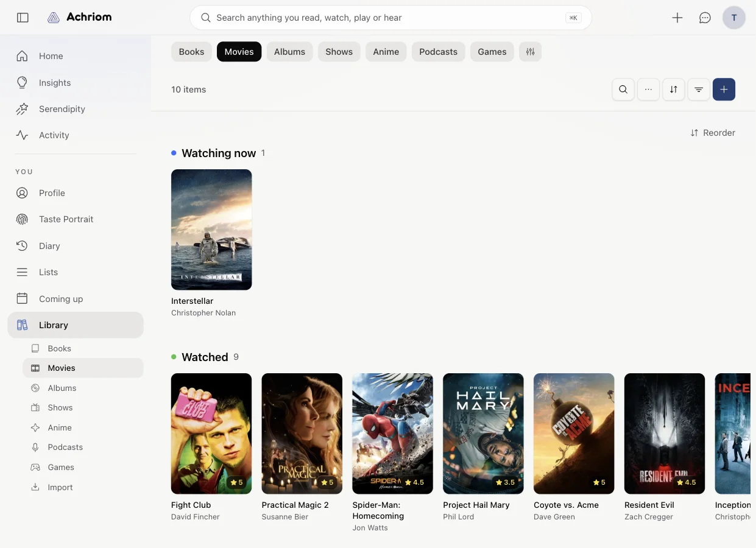Open the Practical Magic 2 poster
The image size is (756, 548).
pyautogui.click(x=302, y=434)
